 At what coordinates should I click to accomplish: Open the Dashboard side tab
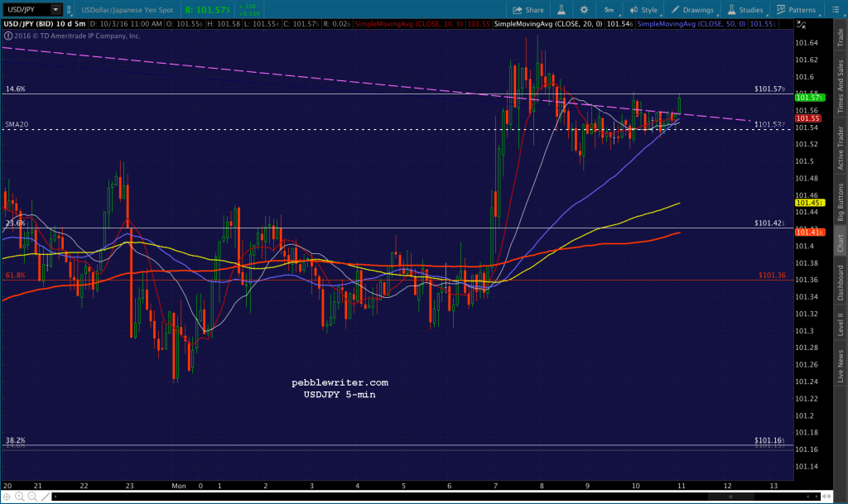tap(841, 282)
